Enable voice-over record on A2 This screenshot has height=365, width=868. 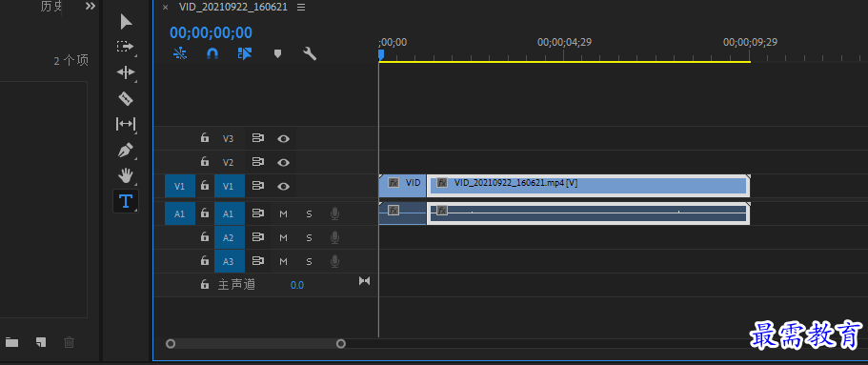334,237
